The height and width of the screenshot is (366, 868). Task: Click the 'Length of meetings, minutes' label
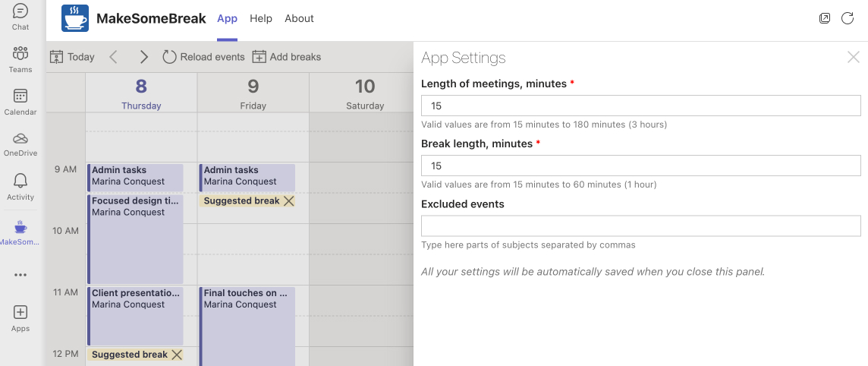(x=494, y=84)
